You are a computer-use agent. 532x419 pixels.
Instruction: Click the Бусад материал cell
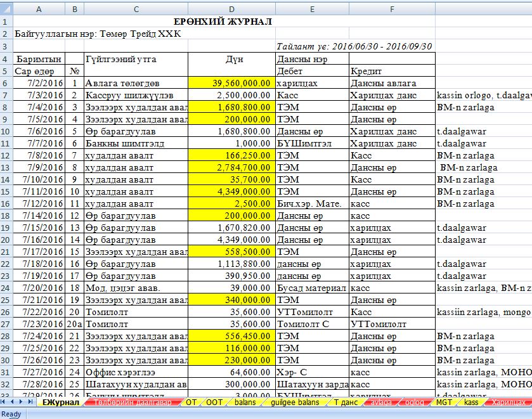(x=312, y=288)
